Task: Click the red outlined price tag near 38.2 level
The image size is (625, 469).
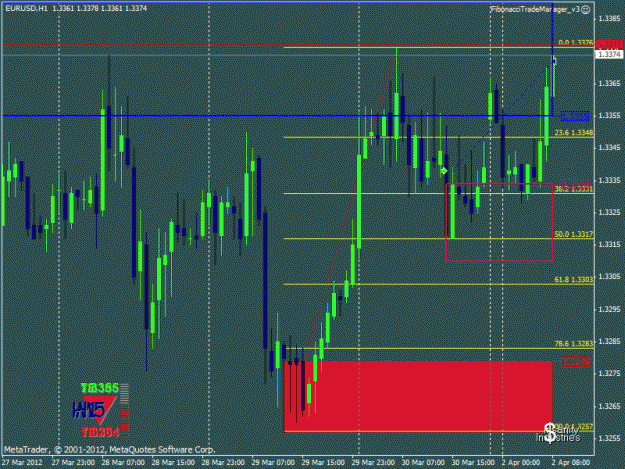Action: coord(575,184)
